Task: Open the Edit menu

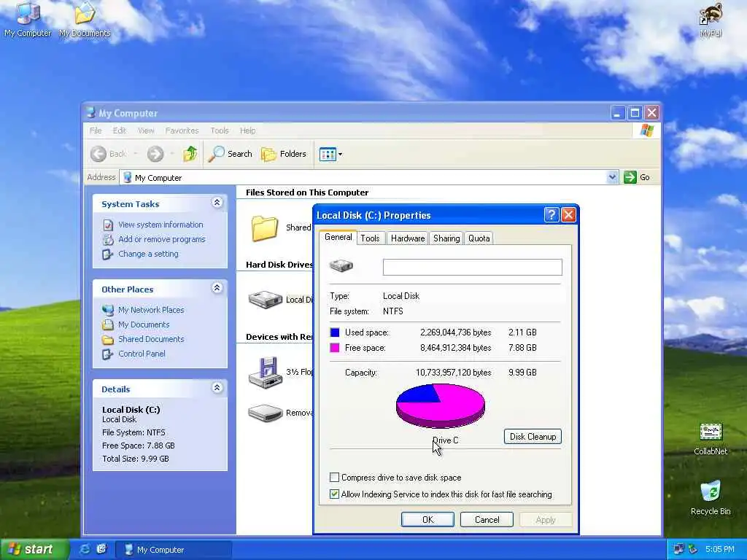Action: point(119,131)
